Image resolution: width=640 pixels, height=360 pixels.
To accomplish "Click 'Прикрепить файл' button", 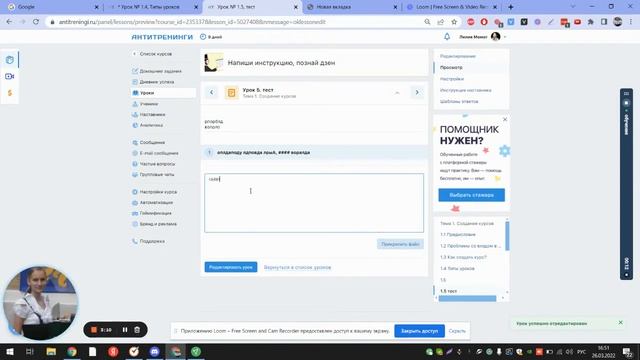I will click(x=400, y=244).
